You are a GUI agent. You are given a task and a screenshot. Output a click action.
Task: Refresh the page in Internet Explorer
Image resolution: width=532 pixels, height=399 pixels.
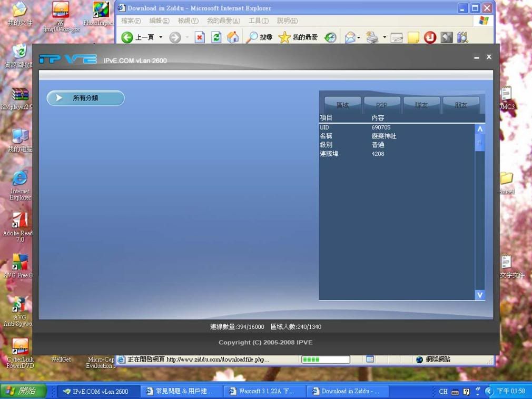216,37
